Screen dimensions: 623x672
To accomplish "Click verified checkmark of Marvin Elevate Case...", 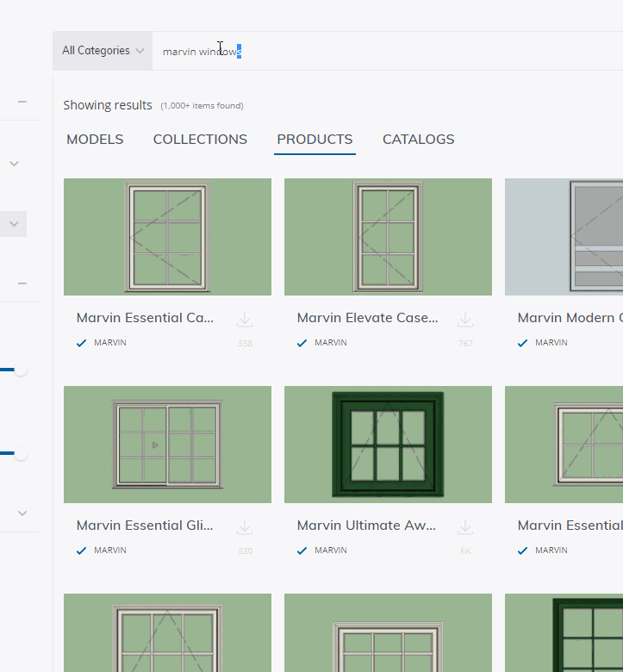I will [302, 343].
